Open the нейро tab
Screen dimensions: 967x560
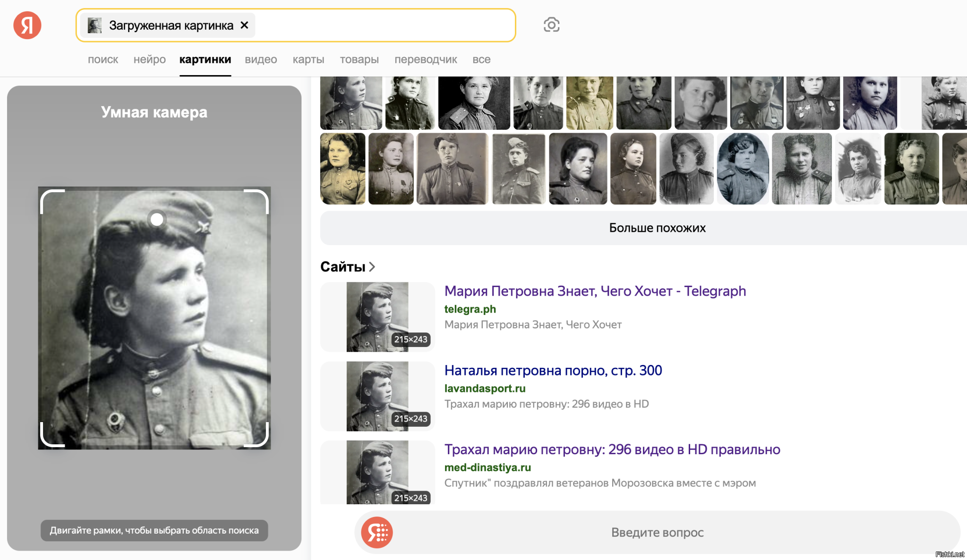coord(149,59)
